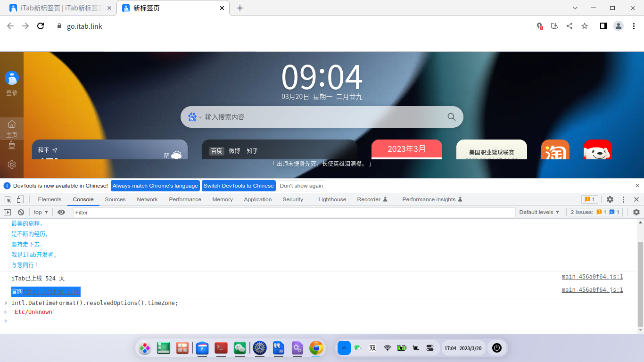
Task: Launch the red terminal in the dock
Action: (x=222, y=348)
